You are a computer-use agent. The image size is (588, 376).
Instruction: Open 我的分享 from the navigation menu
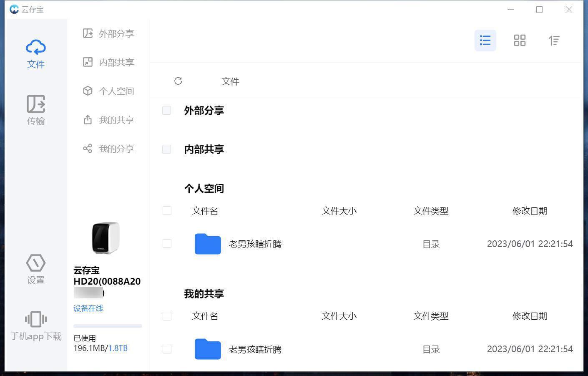click(x=109, y=149)
